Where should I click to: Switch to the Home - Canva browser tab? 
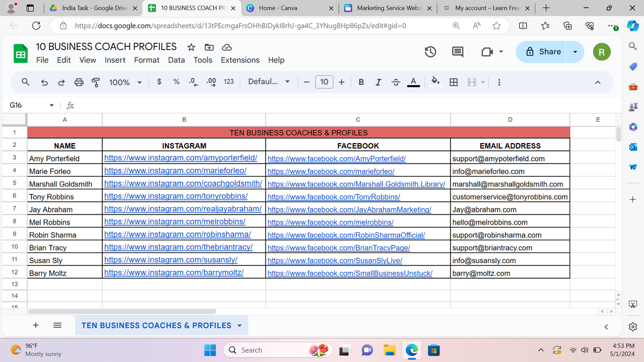[x=290, y=8]
